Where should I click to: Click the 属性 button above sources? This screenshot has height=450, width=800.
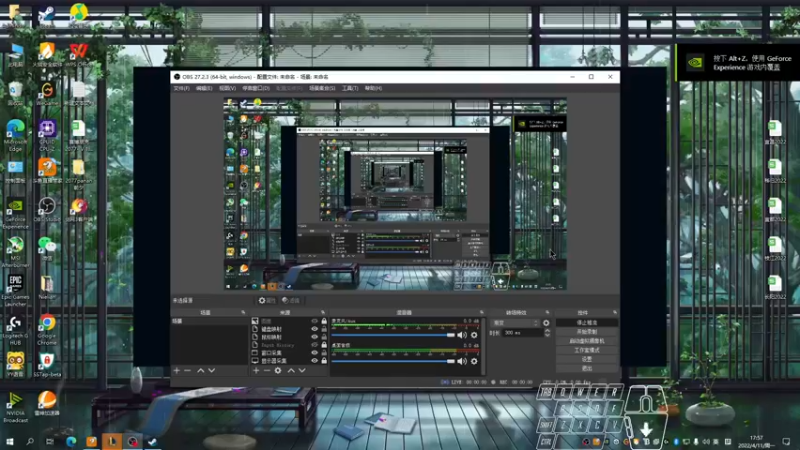tap(267, 301)
